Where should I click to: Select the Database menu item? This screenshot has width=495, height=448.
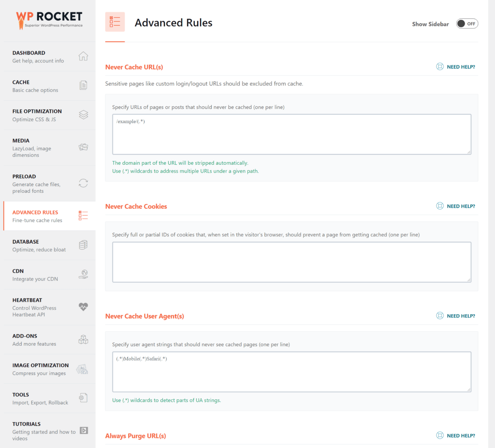point(49,245)
